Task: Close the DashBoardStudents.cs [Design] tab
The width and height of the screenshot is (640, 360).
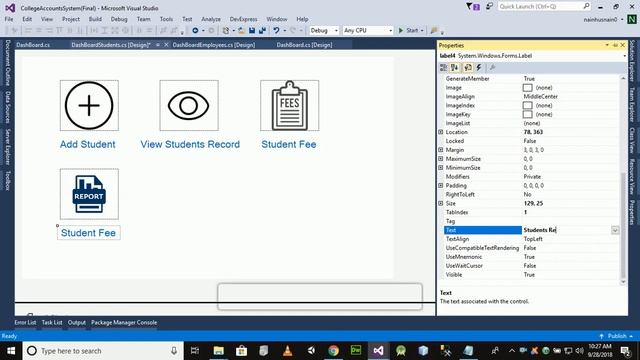Action: click(166, 45)
